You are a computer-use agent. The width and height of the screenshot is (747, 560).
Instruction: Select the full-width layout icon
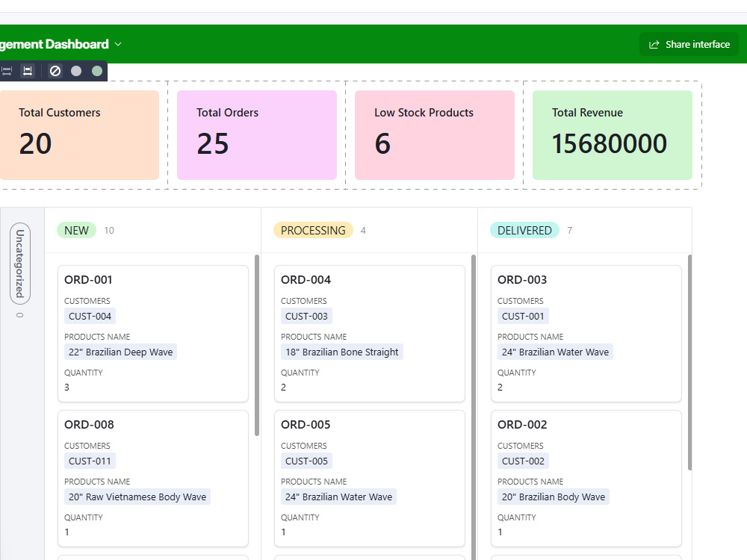click(6, 72)
